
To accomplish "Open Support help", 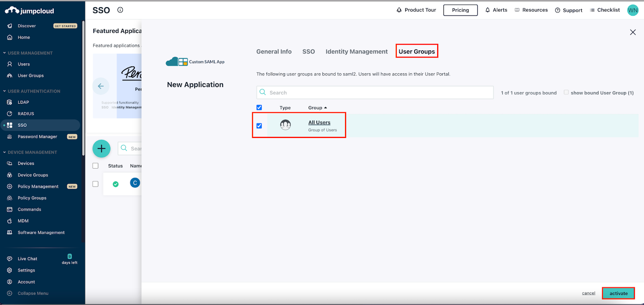I will tap(569, 10).
